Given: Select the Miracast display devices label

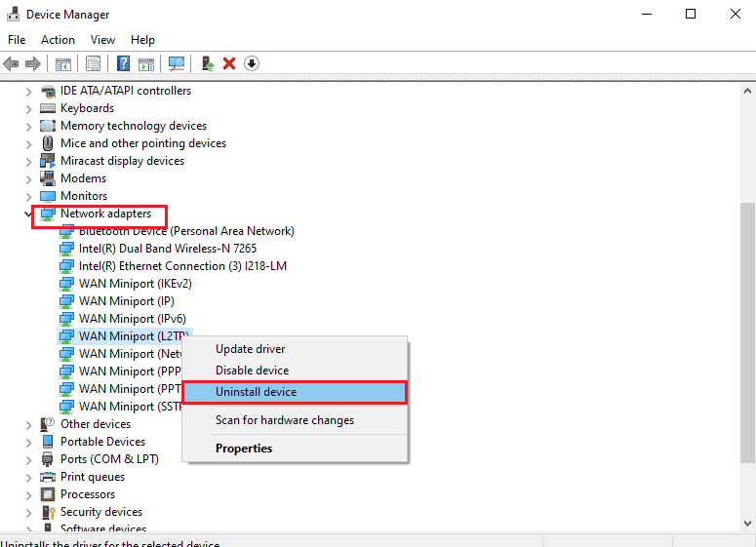Looking at the screenshot, I should tap(123, 161).
